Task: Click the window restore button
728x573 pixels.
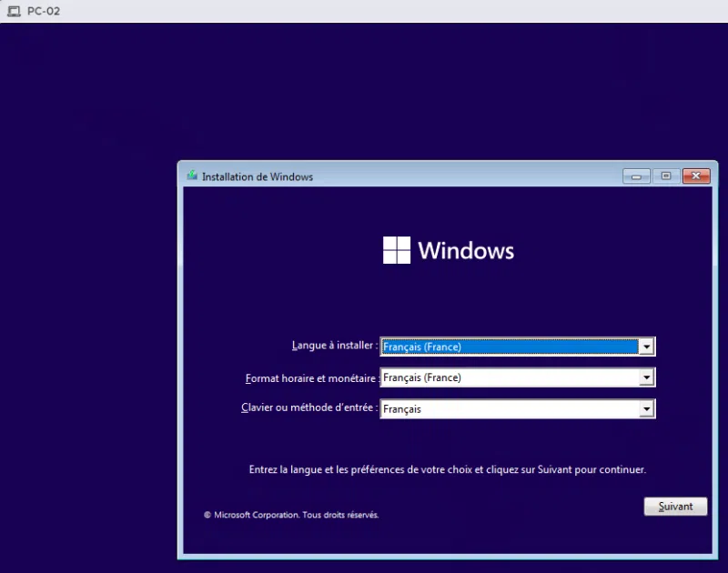Action: coord(666,176)
